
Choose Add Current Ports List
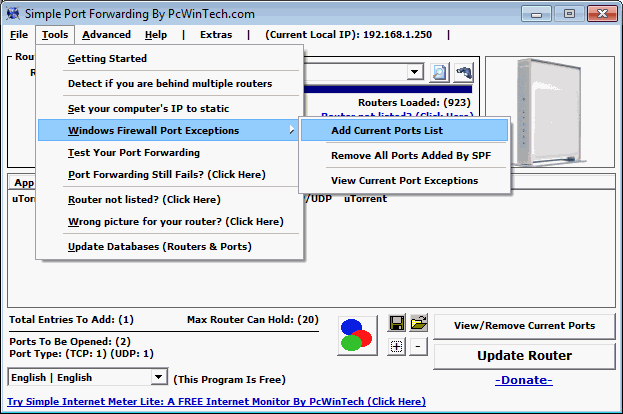404,130
